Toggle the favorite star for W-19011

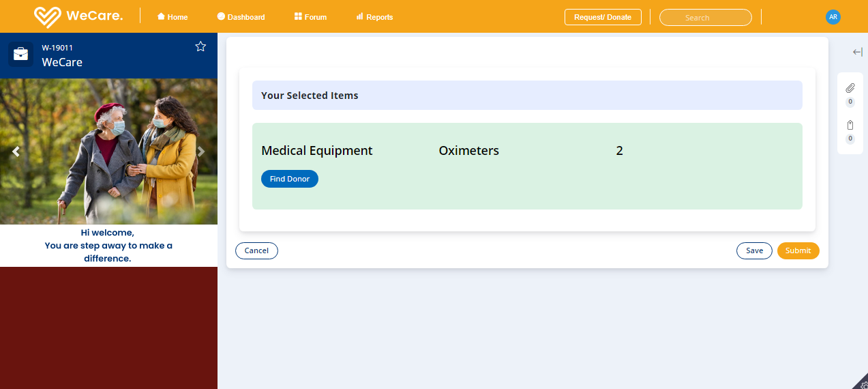tap(200, 46)
